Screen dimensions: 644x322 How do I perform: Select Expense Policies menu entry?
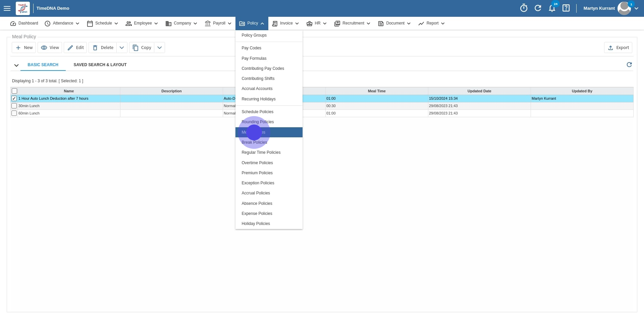(269, 214)
